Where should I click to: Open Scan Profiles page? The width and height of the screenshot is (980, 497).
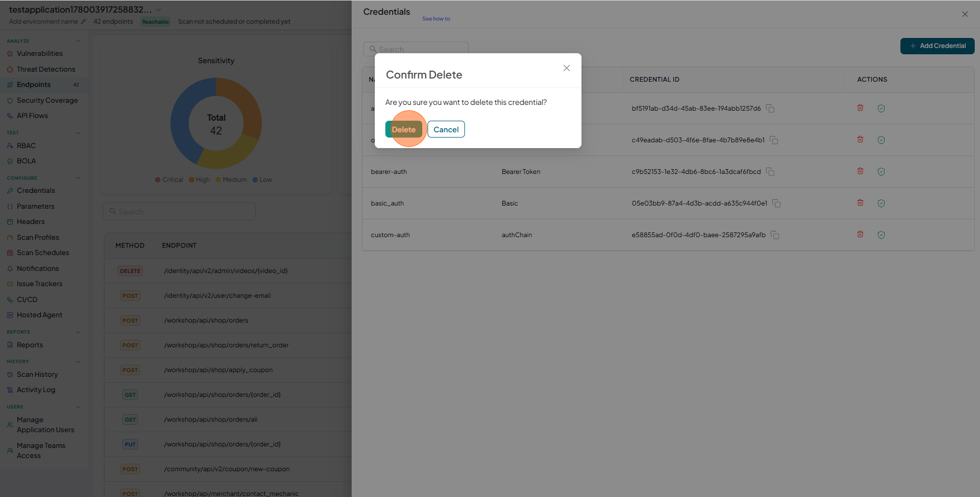click(38, 237)
